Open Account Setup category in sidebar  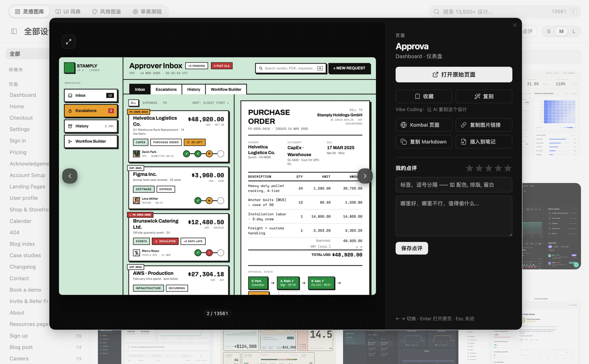pyautogui.click(x=27, y=175)
